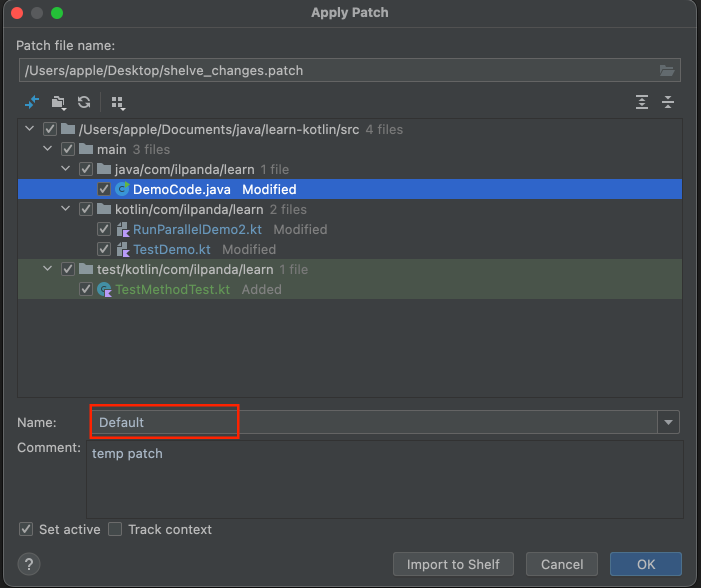Collapse the main folder node
This screenshot has width=701, height=588.
tap(47, 149)
